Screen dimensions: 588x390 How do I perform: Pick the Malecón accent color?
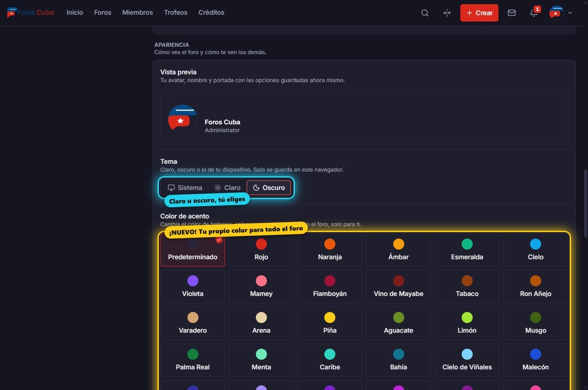point(536,360)
